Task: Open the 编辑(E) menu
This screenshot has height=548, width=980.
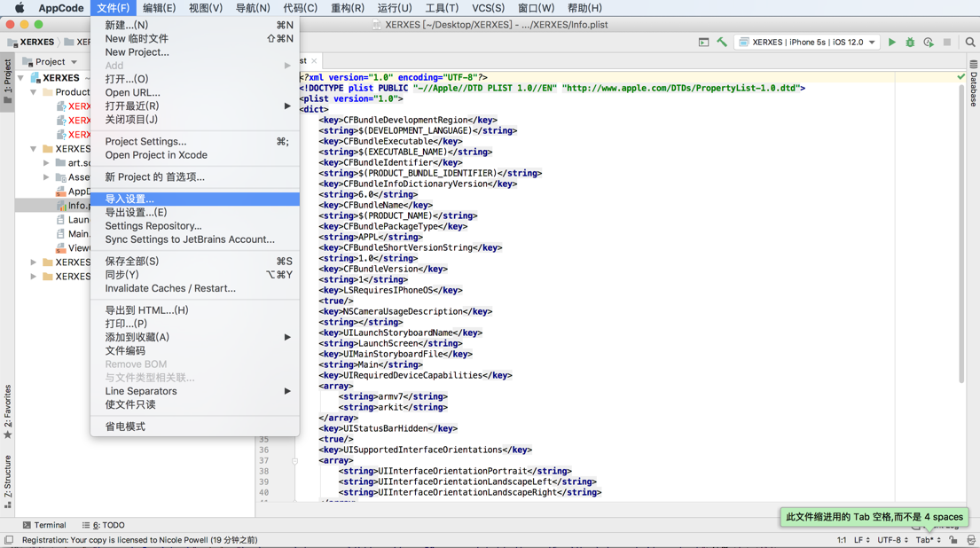Action: pos(159,8)
